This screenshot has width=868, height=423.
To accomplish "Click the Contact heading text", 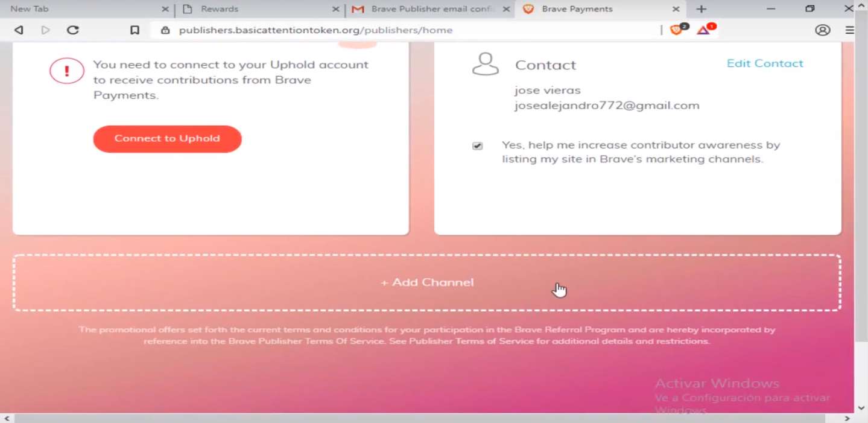I will tap(545, 65).
